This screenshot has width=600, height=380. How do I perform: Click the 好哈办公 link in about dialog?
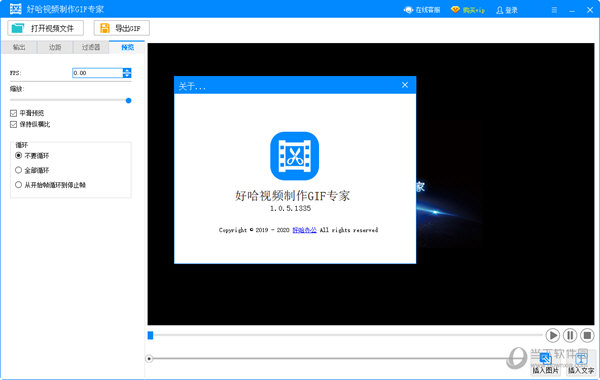click(305, 230)
